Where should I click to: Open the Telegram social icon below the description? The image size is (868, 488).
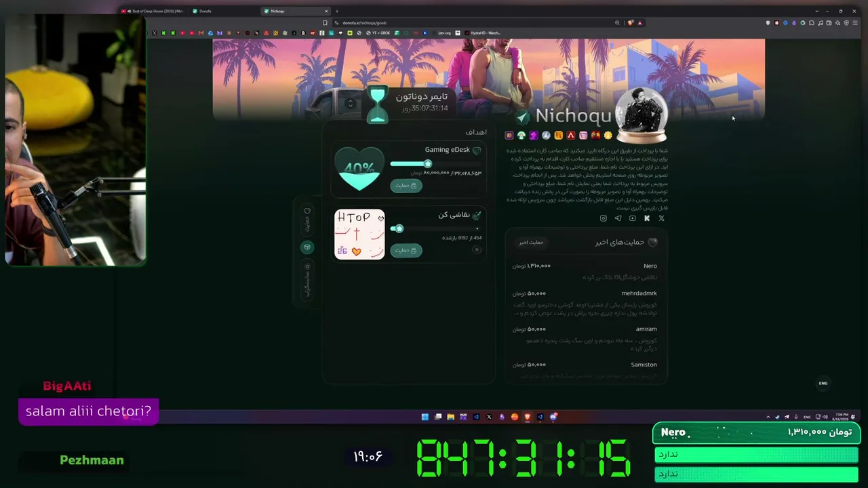[618, 218]
